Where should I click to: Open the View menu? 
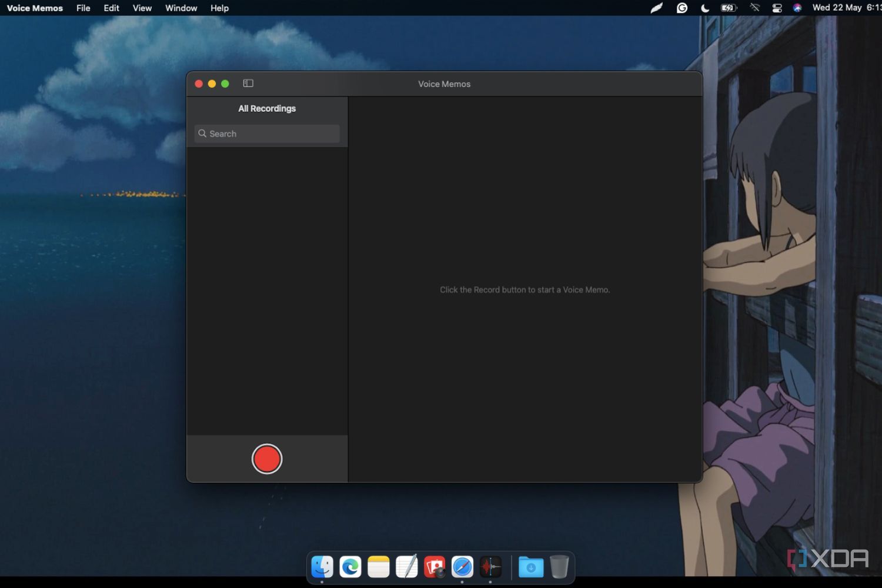pos(142,8)
